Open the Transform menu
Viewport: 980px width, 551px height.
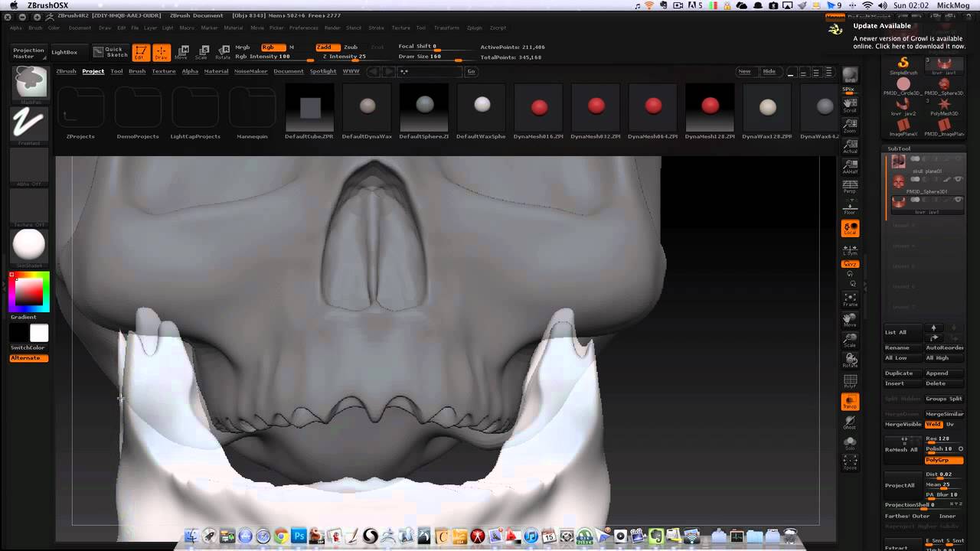pyautogui.click(x=446, y=28)
